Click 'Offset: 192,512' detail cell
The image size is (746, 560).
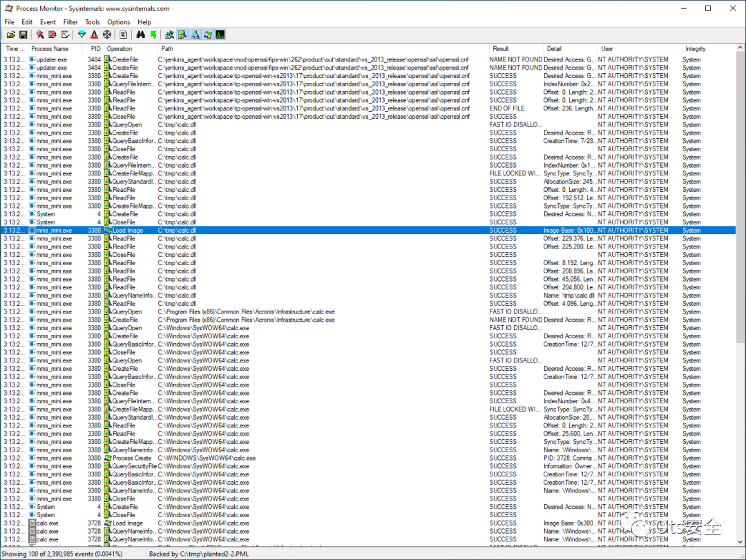tap(569, 198)
